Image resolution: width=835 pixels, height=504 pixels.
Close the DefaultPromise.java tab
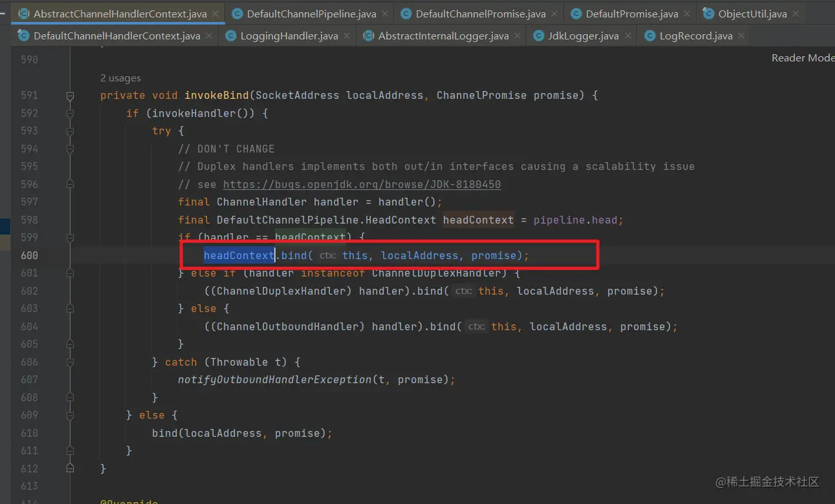pyautogui.click(x=686, y=14)
